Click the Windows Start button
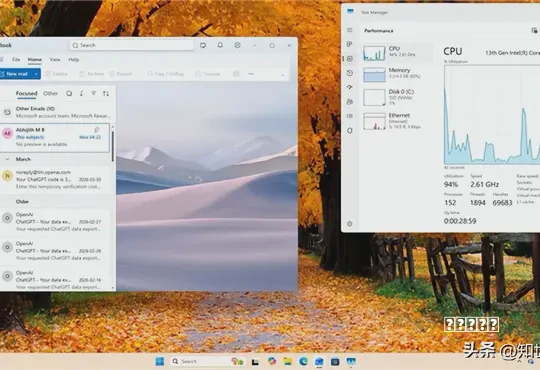 160,361
